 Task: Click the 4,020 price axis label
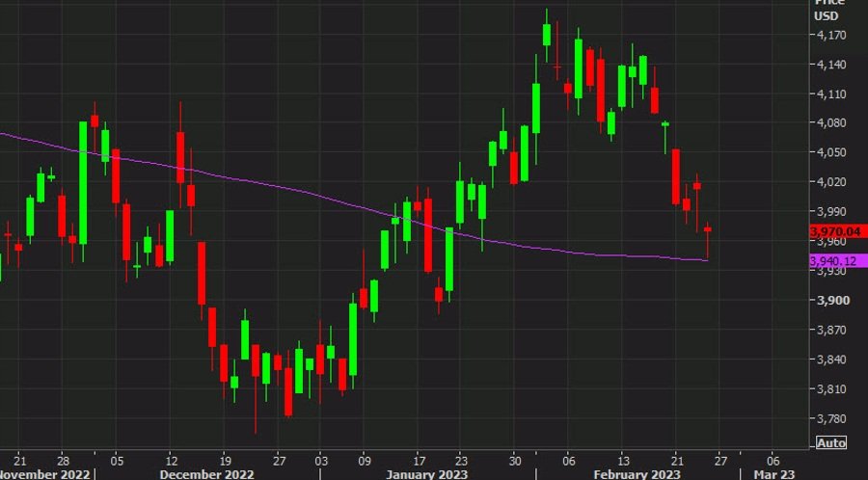[x=829, y=182]
